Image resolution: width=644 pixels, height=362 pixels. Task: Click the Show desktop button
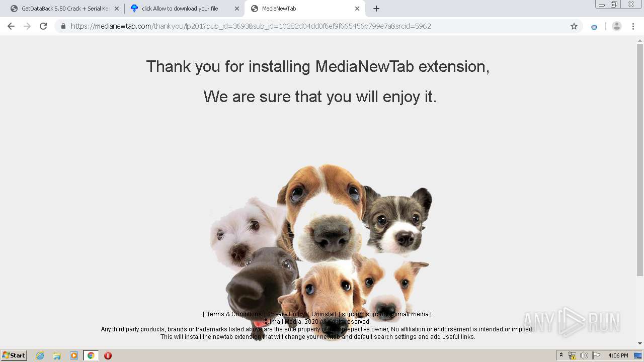638,355
